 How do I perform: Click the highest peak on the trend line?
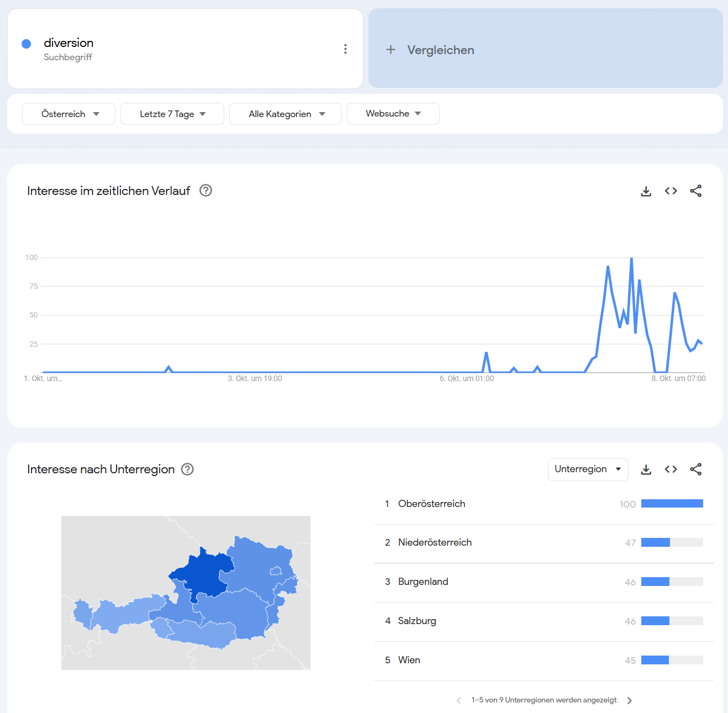click(x=631, y=258)
